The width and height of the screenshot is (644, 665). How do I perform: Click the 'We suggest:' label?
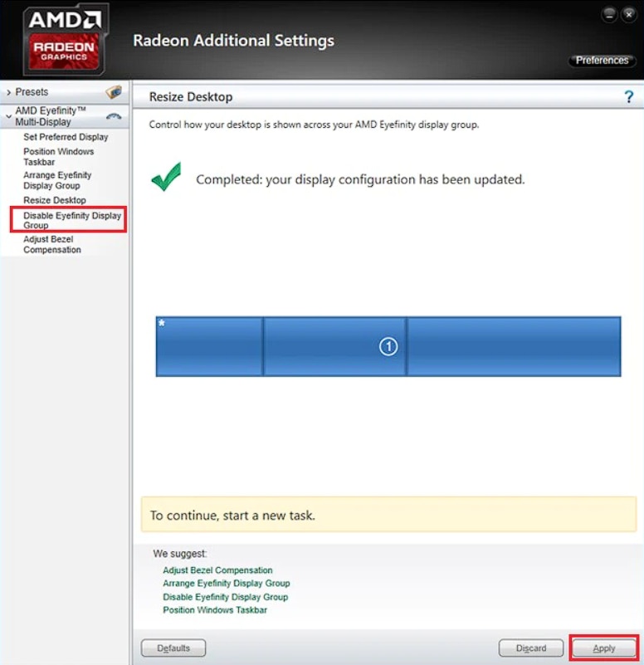[180, 554]
